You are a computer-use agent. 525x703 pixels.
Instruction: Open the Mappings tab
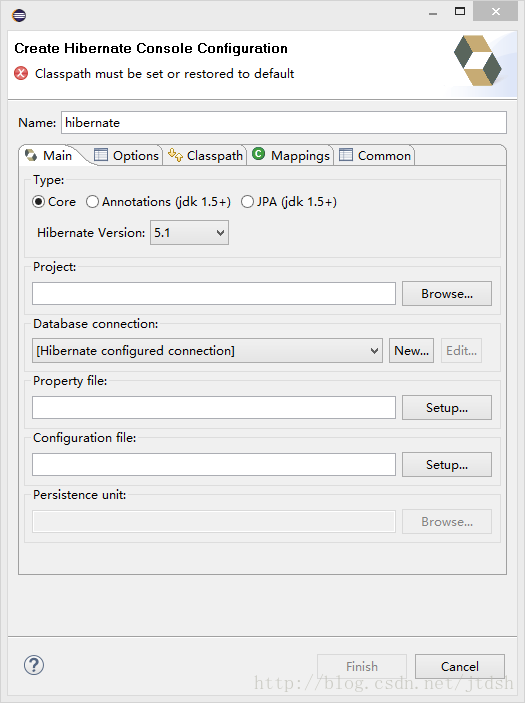click(x=291, y=155)
